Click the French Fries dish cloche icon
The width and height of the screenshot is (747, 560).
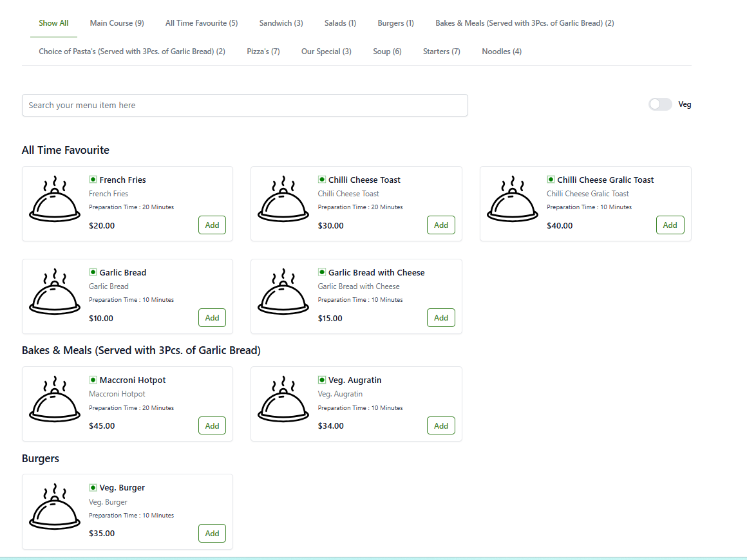(x=55, y=199)
